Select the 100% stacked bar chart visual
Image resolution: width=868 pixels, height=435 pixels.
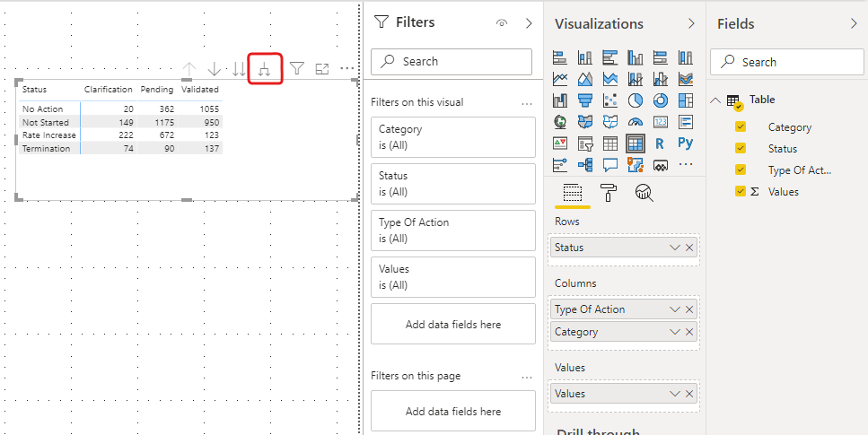(x=661, y=57)
